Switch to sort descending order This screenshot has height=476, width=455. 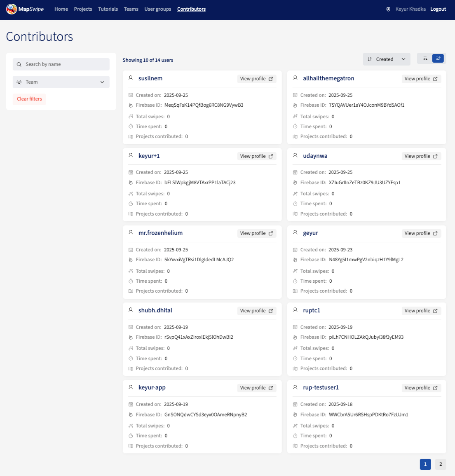(425, 59)
